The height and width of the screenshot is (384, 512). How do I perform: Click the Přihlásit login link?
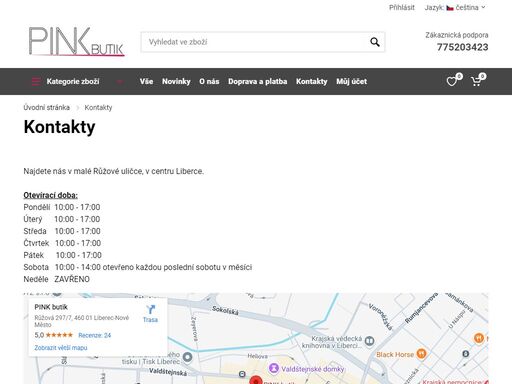click(402, 7)
